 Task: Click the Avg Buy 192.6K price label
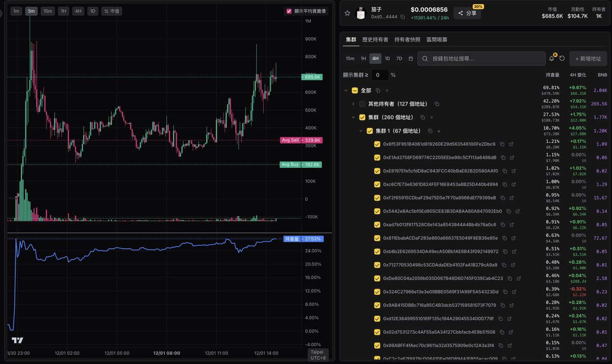click(301, 165)
